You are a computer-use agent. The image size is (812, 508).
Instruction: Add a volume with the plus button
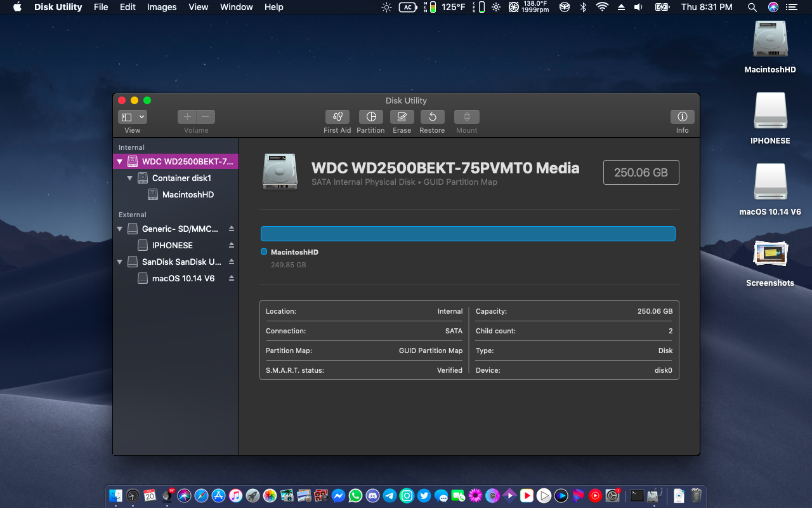coord(187,117)
